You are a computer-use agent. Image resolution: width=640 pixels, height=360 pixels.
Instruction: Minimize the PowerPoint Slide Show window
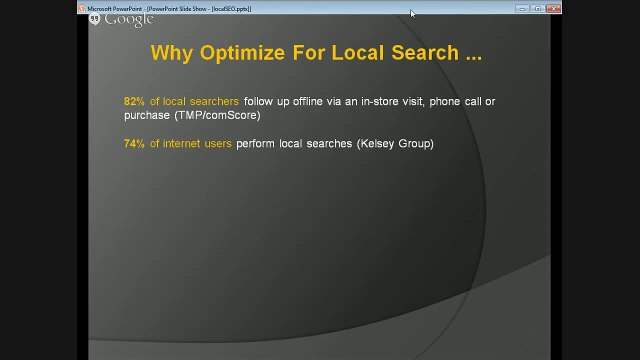(x=522, y=9)
